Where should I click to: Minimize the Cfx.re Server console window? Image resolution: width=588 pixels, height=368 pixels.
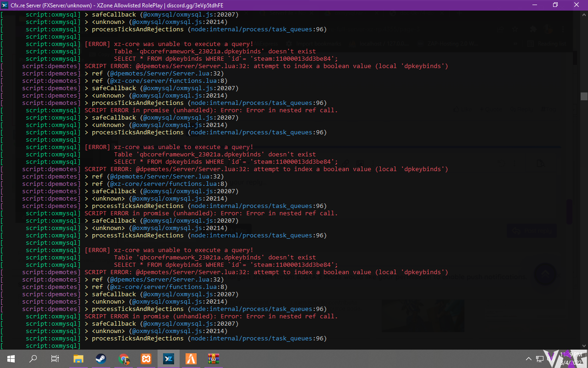[535, 5]
